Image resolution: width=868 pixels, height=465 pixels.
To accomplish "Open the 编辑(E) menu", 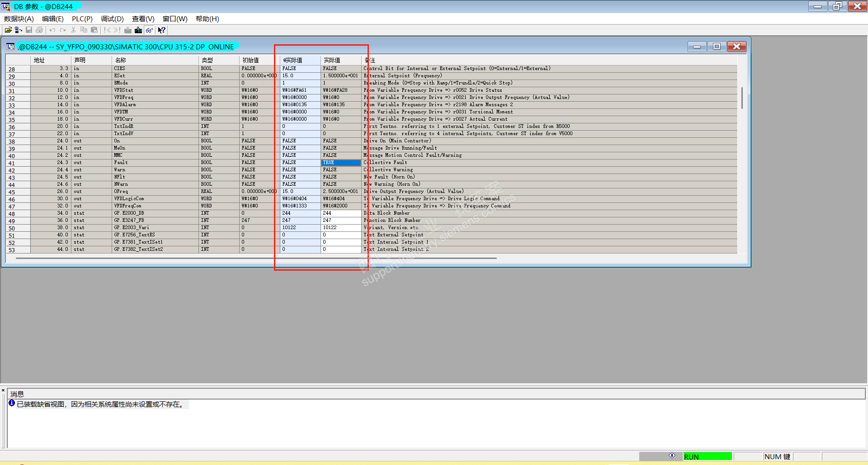I will 53,19.
